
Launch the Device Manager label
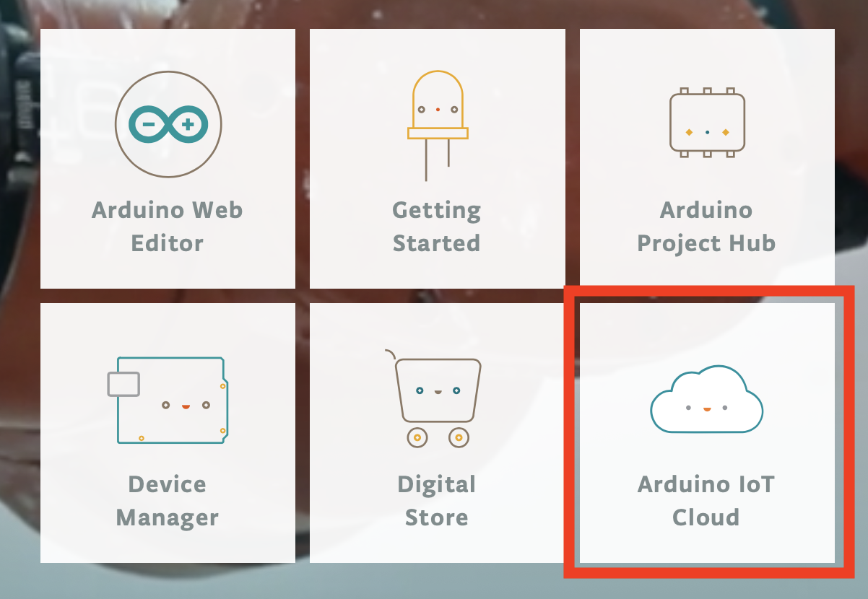[x=168, y=500]
